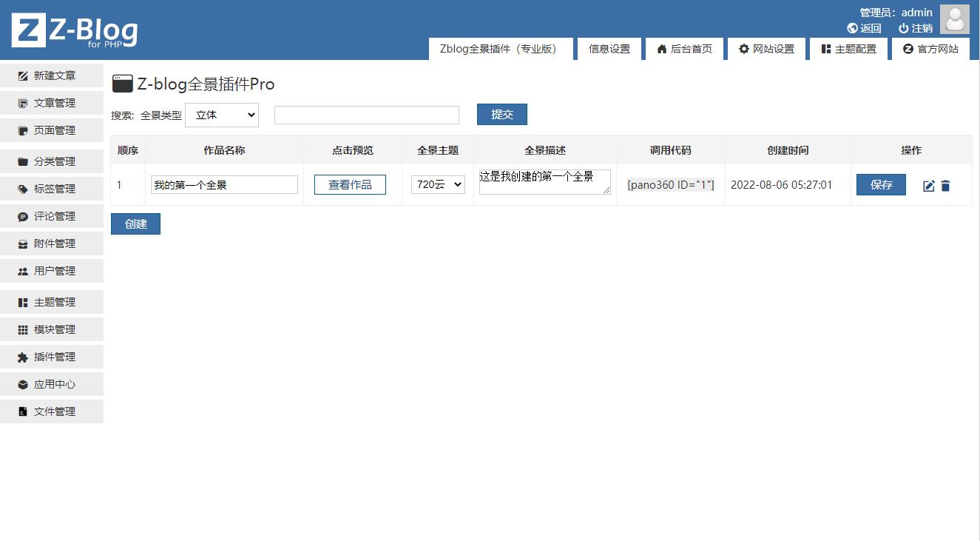Open 标签管理 in the sidebar
The height and width of the screenshot is (541, 980).
click(x=52, y=189)
